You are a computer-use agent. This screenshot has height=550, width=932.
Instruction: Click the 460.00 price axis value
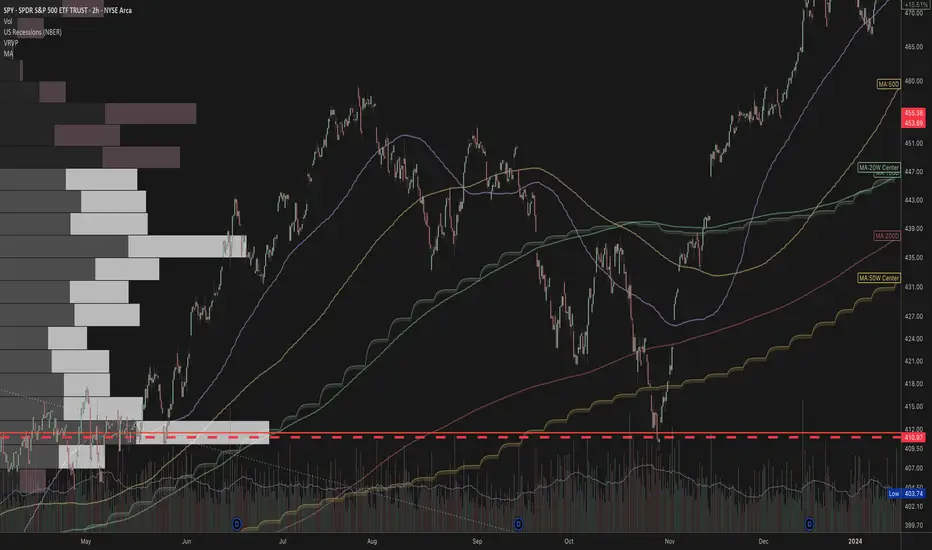point(914,81)
